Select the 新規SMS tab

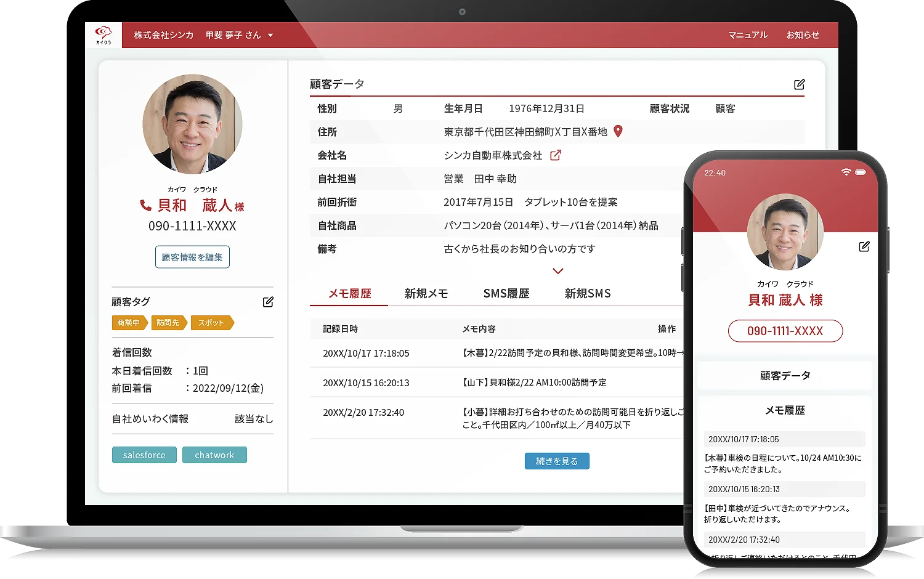[x=588, y=294]
